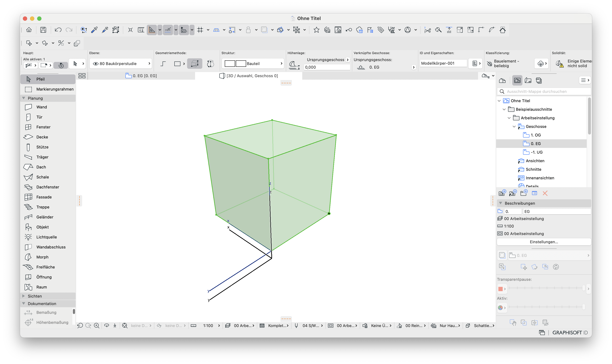Collapse the Planung section
Screen dimensions: 612x364
pyautogui.click(x=24, y=98)
